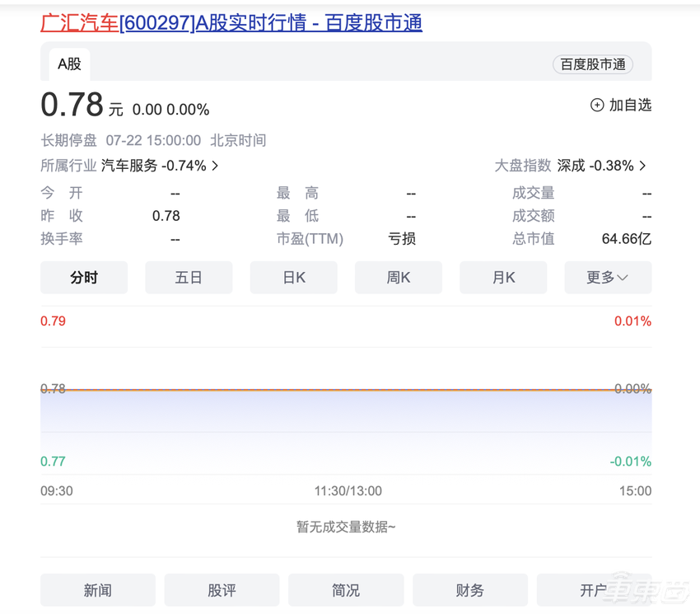Follow the [600297] stock code link
The width and height of the screenshot is (700, 614).
156,23
